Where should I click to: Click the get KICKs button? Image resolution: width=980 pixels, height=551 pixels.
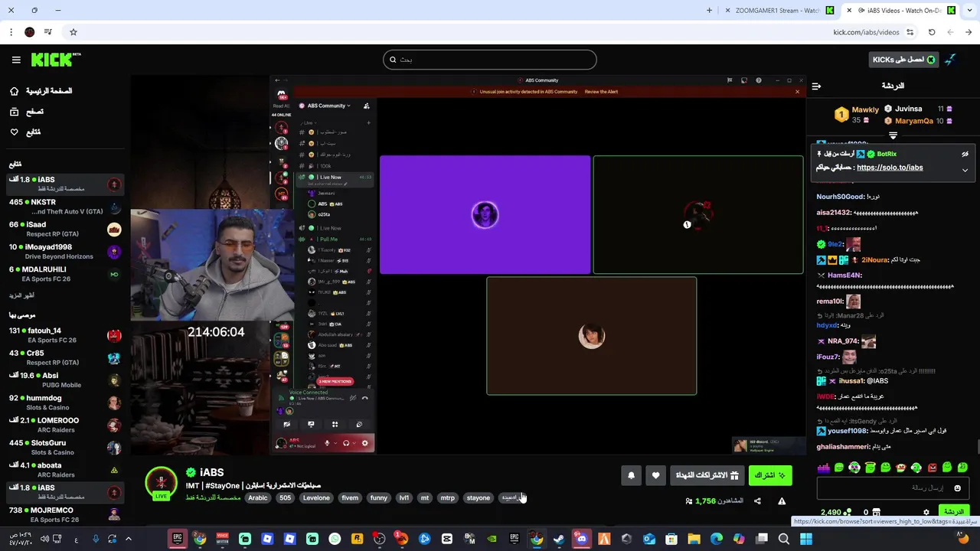(x=904, y=60)
